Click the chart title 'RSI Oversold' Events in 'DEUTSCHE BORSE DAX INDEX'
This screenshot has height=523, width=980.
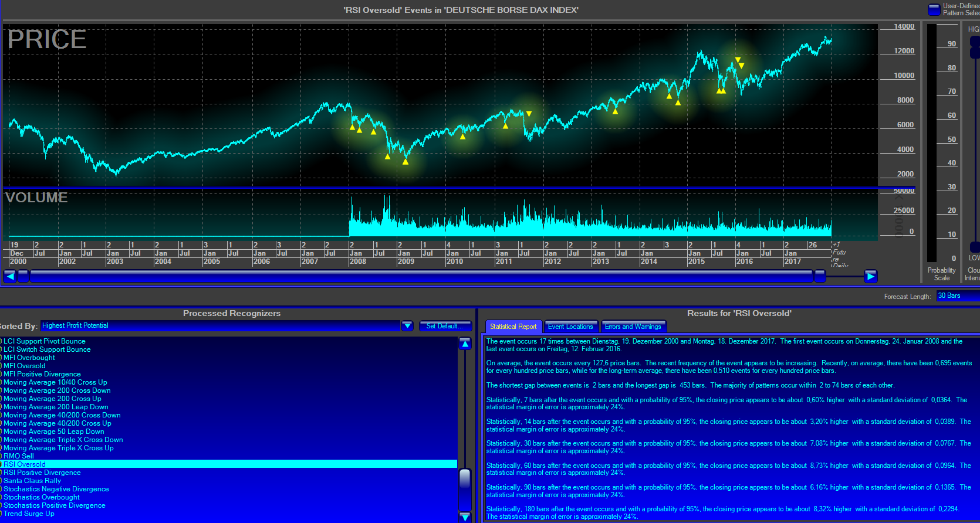pos(461,10)
